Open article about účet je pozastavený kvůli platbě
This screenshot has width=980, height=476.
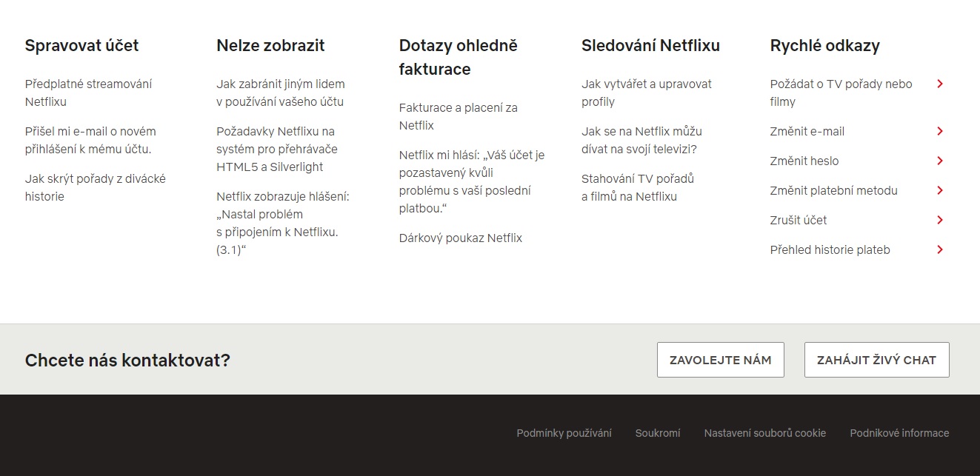point(472,181)
